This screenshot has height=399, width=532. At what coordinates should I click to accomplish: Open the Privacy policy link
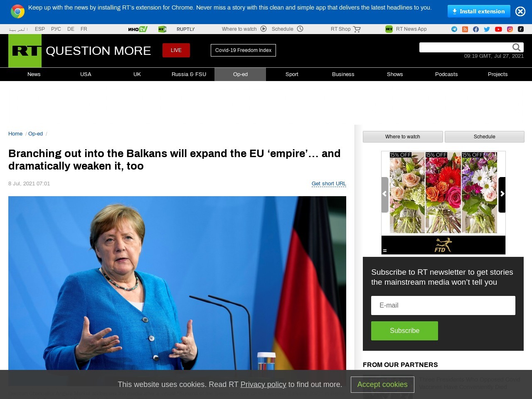[x=263, y=384]
